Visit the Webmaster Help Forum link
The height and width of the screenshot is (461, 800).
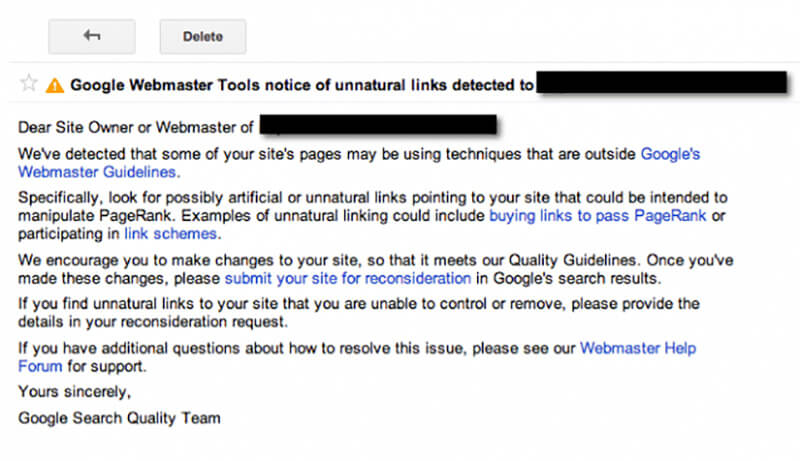click(638, 348)
